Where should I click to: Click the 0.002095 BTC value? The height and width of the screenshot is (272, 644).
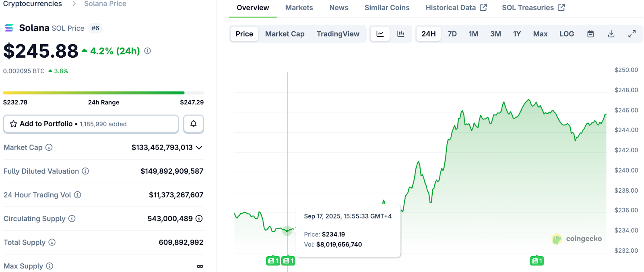coord(24,71)
